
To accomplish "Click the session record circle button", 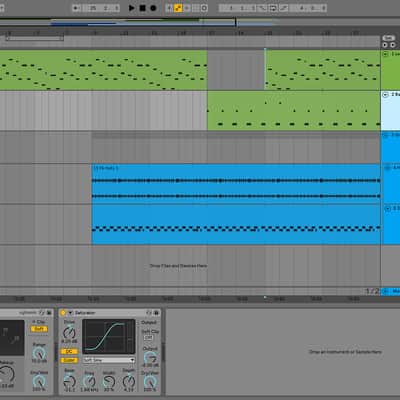I will click(204, 8).
